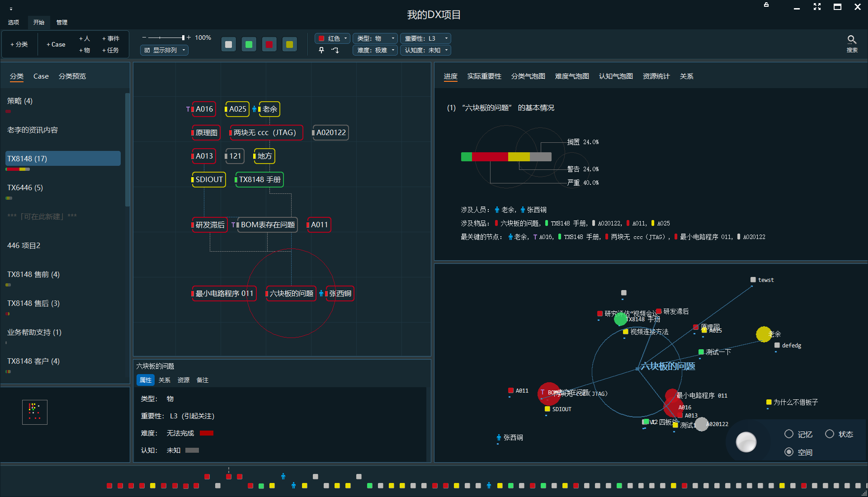Click the route arrow icon beside the pin
Viewport: 868px width, 497px height.
335,50
